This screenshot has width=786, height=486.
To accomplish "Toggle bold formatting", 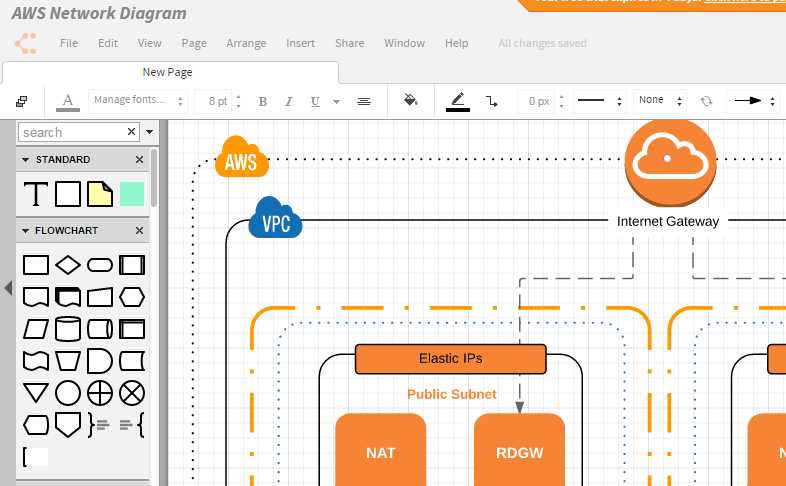I will pyautogui.click(x=262, y=102).
